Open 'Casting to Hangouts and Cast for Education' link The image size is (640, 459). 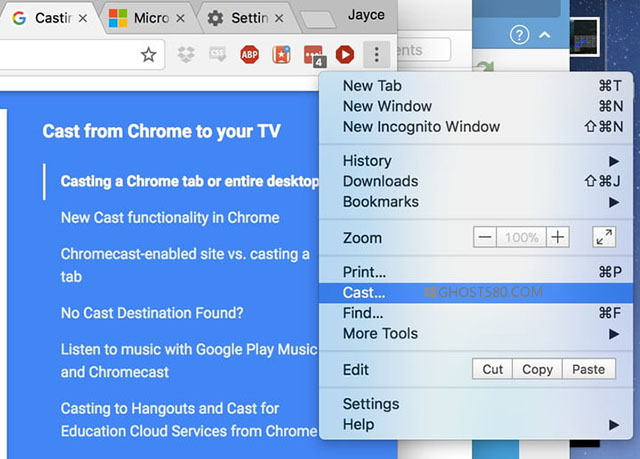[x=189, y=419]
